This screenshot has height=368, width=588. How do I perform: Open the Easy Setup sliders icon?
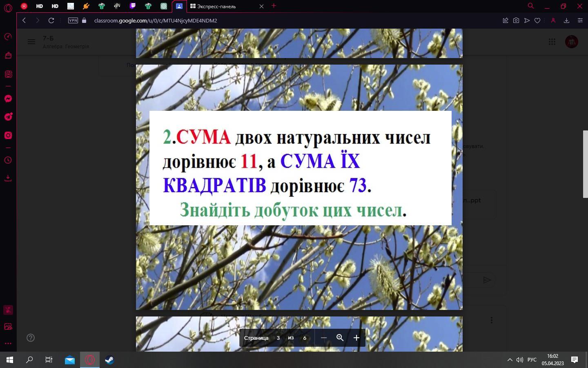580,20
